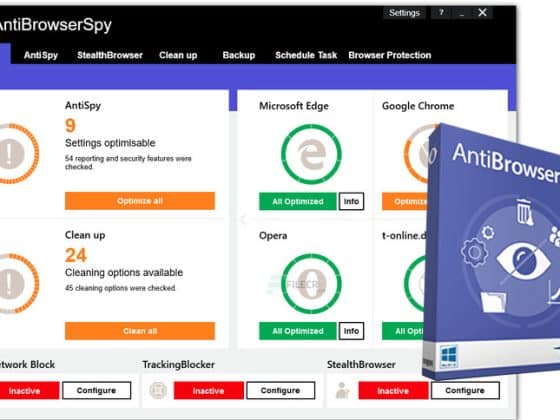Click 'Cleaning options available' text
560x420 pixels.
click(x=124, y=272)
